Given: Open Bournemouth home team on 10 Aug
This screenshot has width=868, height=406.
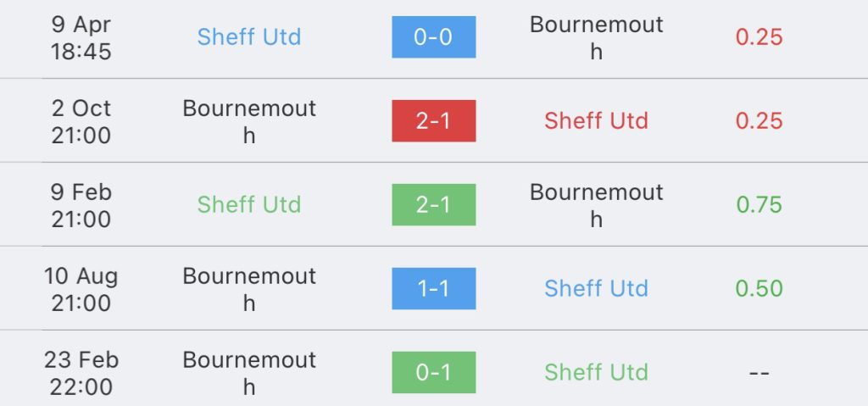Looking at the screenshot, I should pyautogui.click(x=249, y=289).
